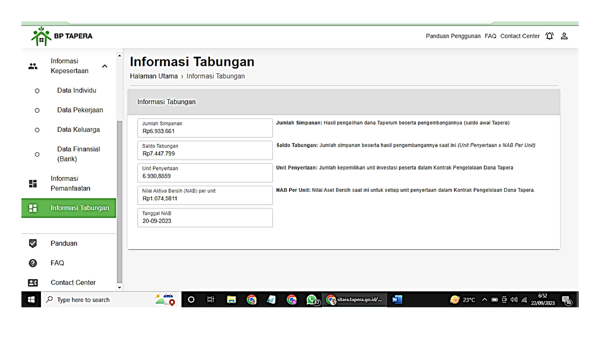
Task: Select Informasi Tabungan in the sidebar
Action: tap(80, 208)
